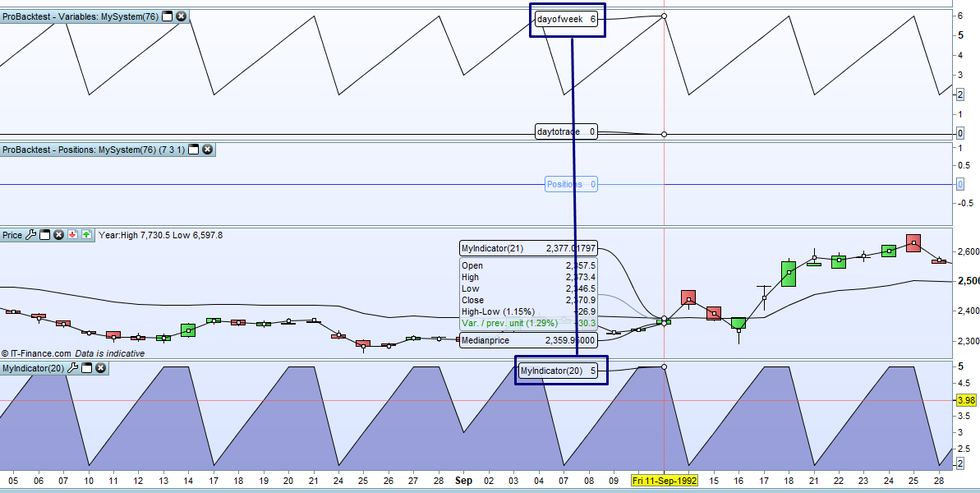The width and height of the screenshot is (980, 493).
Task: Select the ProBacktest Variables panel title
Action: (x=80, y=17)
